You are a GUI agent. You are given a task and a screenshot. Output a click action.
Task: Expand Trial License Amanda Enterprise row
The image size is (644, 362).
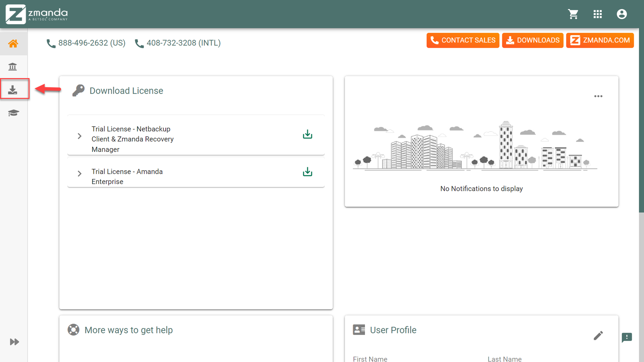(80, 174)
